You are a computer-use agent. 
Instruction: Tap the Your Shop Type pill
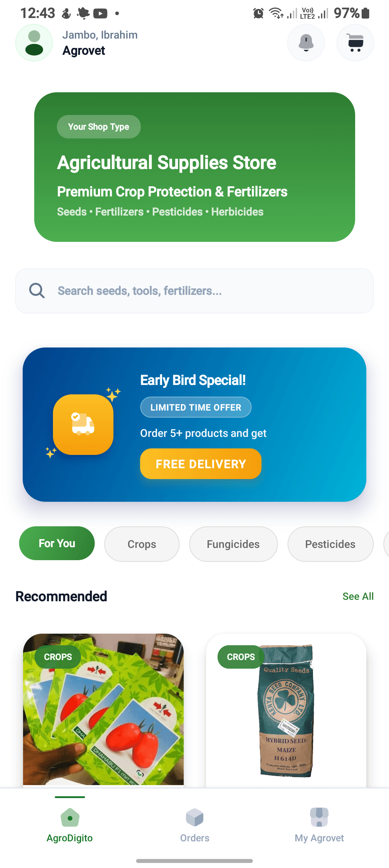tap(99, 127)
